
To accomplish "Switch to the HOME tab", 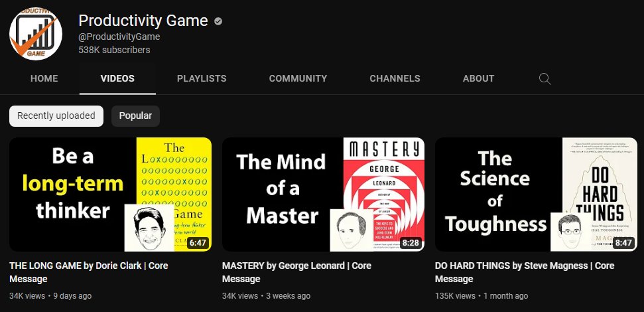I will click(x=44, y=78).
